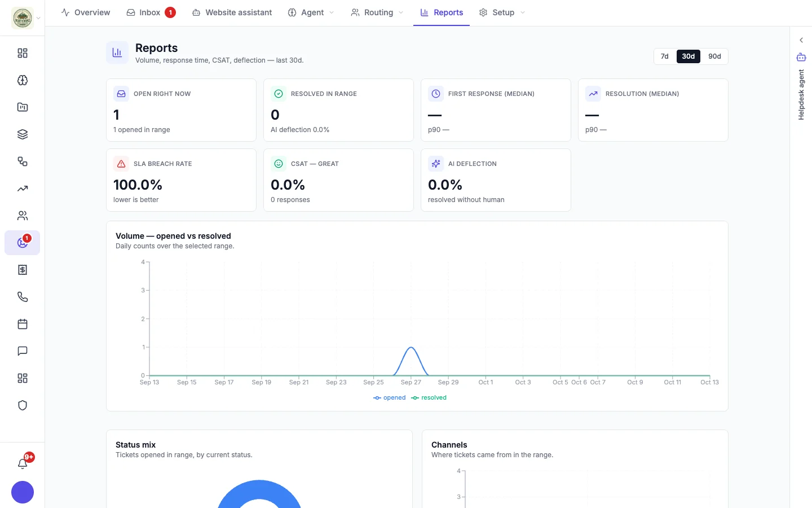Go to the Overview tab
The width and height of the screenshot is (812, 508).
click(86, 12)
